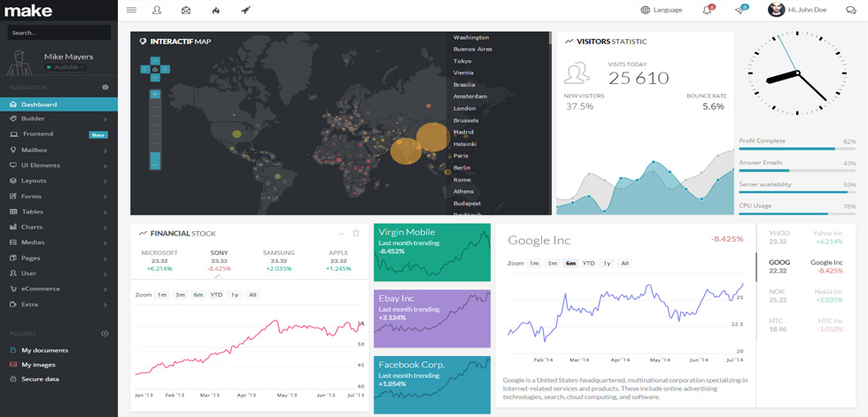Focus the sidebar Search field
868x417 pixels.
[x=58, y=33]
